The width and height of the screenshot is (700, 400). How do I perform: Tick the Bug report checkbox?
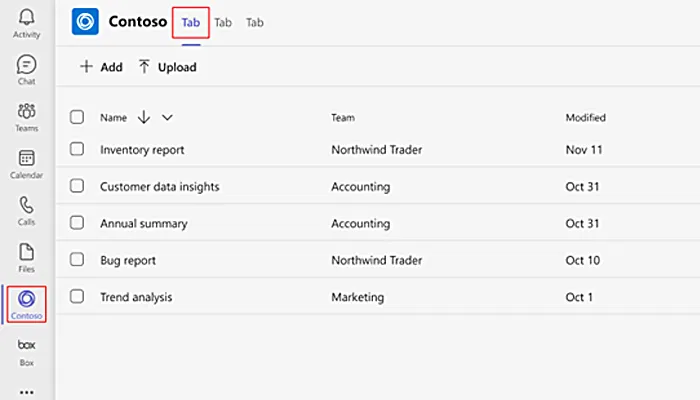[77, 260]
